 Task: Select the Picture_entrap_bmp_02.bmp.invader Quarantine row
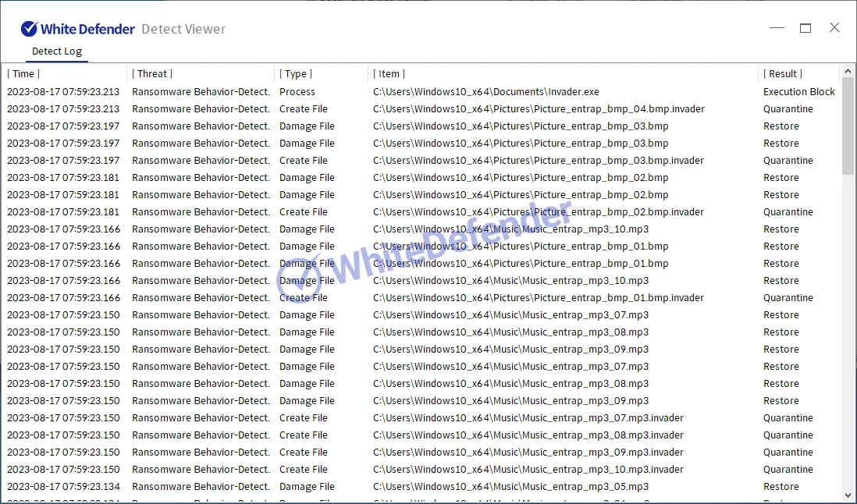tap(539, 212)
